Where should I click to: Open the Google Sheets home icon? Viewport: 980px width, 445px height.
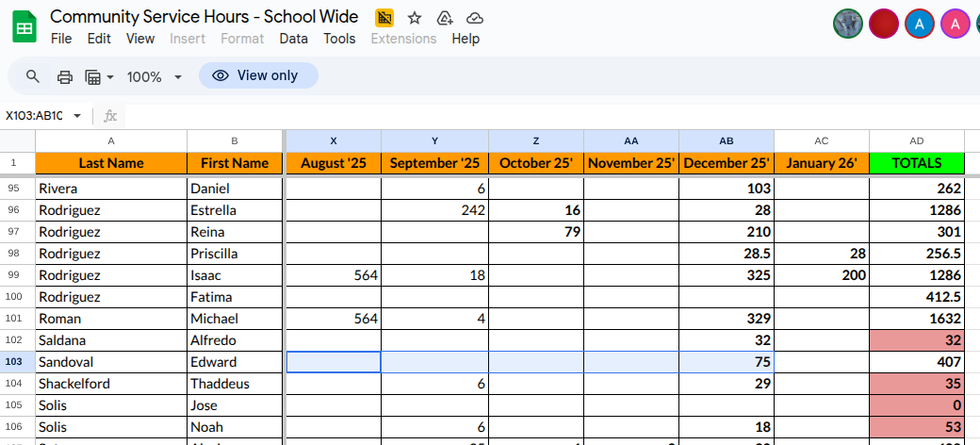(24, 27)
